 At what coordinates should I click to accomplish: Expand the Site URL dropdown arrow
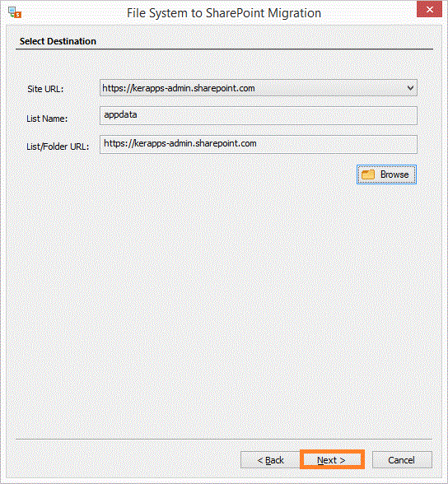pyautogui.click(x=410, y=88)
